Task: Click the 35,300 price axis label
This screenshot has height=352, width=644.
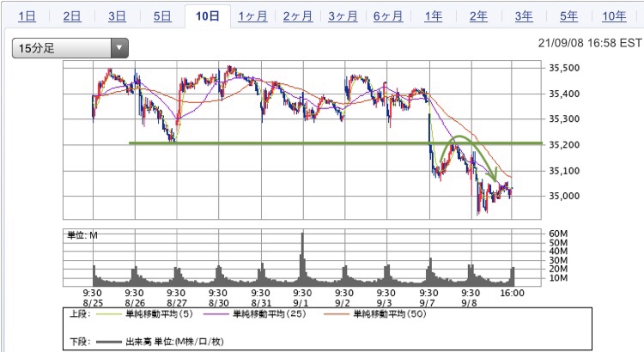Action: click(564, 119)
